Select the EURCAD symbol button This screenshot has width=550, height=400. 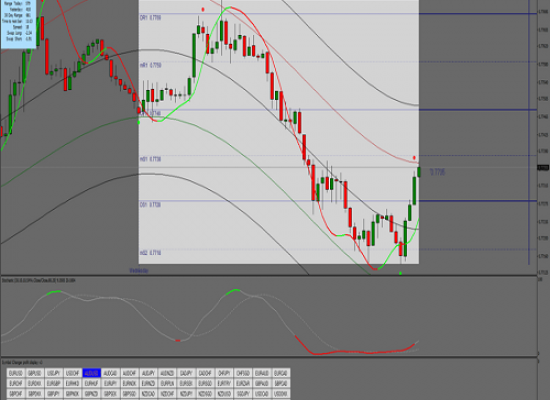pyautogui.click(x=281, y=373)
